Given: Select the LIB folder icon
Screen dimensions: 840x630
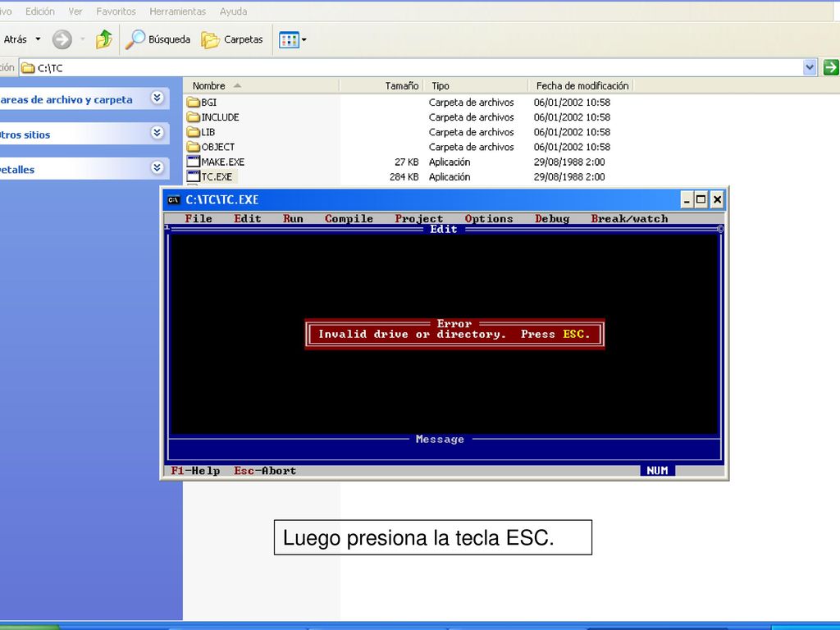Looking at the screenshot, I should pos(194,132).
